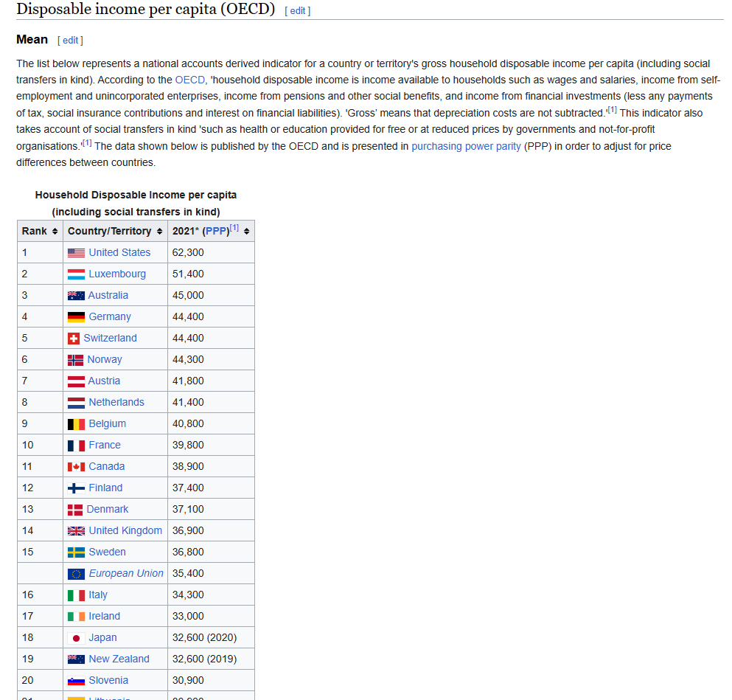Select the 30,900 Slovenia value cell
Viewport: 732px width, 700px height.
coord(211,681)
